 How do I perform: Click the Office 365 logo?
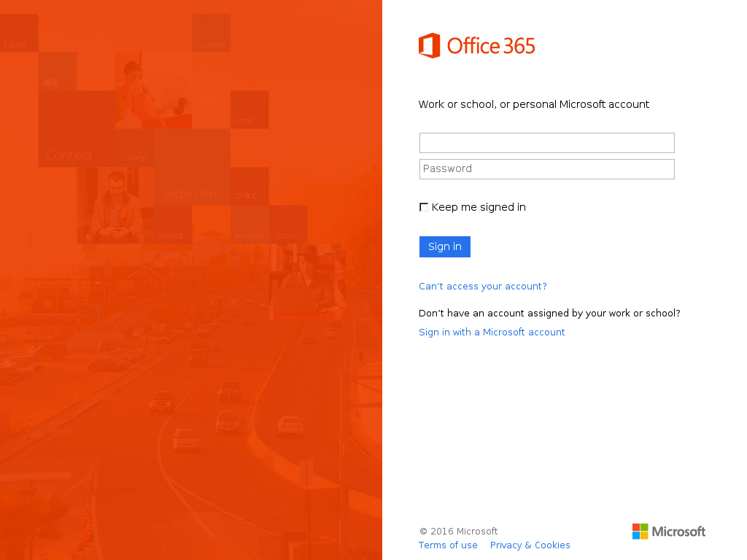(x=477, y=46)
